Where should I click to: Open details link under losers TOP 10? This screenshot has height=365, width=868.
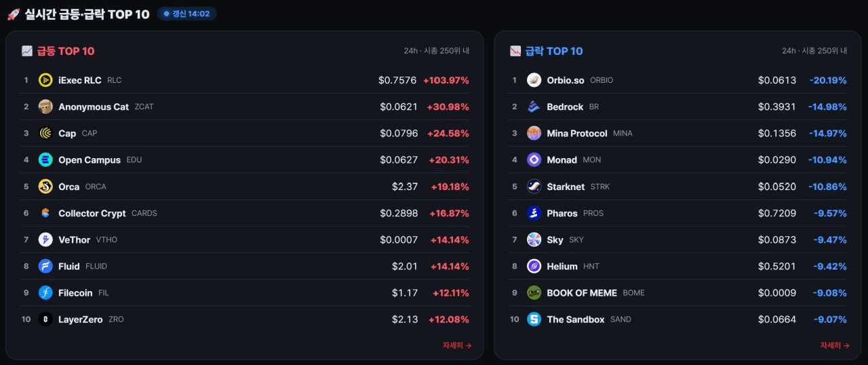click(x=835, y=345)
